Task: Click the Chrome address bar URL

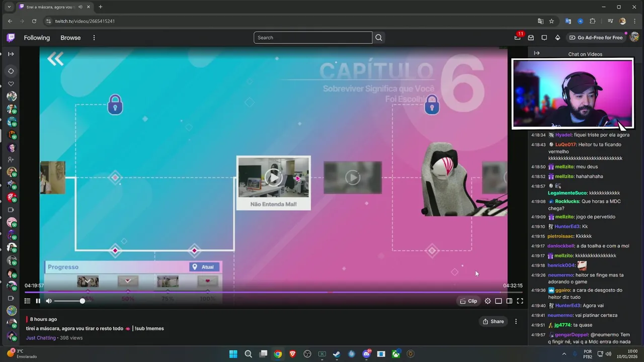Action: [85, 21]
